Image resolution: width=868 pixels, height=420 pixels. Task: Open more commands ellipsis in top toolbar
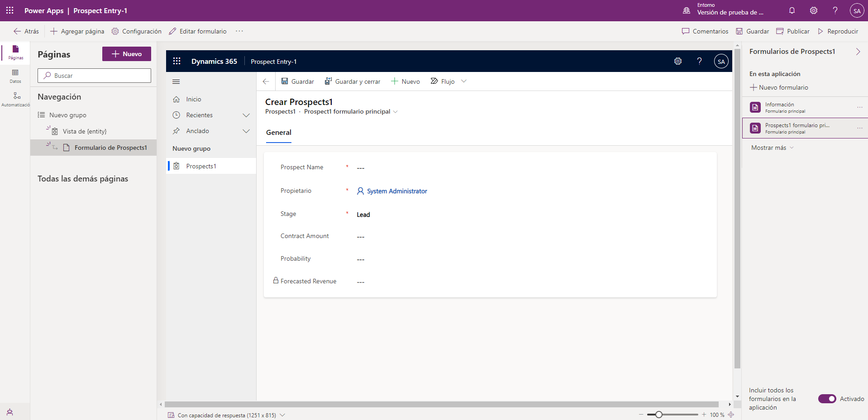(239, 31)
